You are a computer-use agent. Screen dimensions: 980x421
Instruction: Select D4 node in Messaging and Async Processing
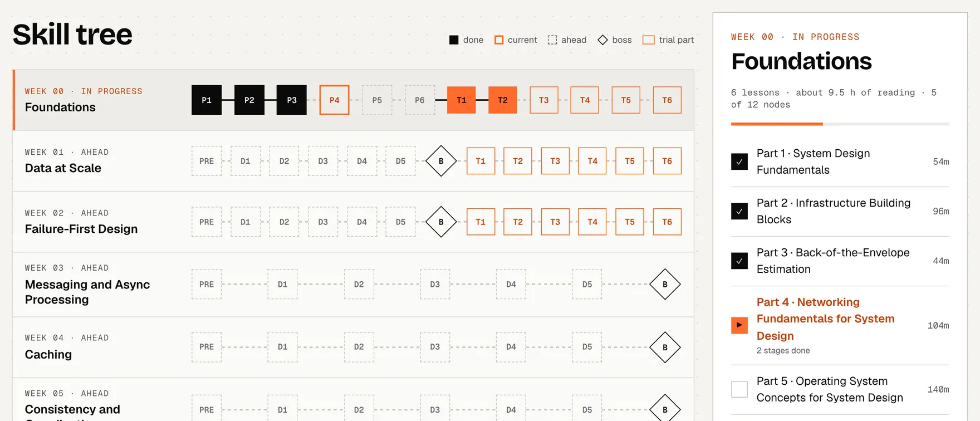tap(511, 284)
